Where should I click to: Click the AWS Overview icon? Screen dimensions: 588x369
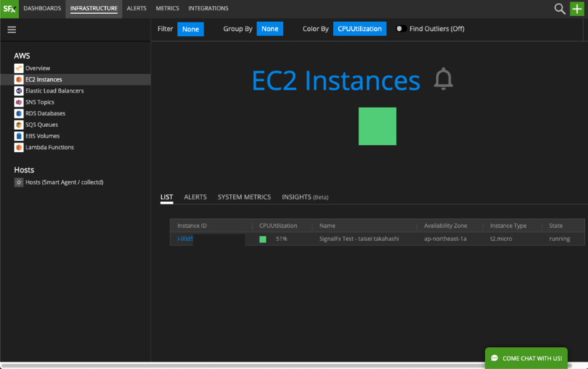pyautogui.click(x=19, y=68)
